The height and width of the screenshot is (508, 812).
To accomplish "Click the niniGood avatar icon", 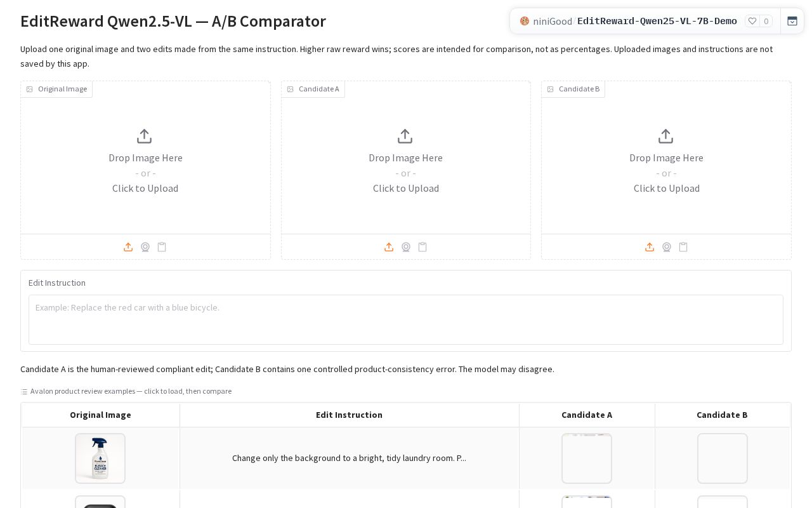I will pyautogui.click(x=525, y=21).
